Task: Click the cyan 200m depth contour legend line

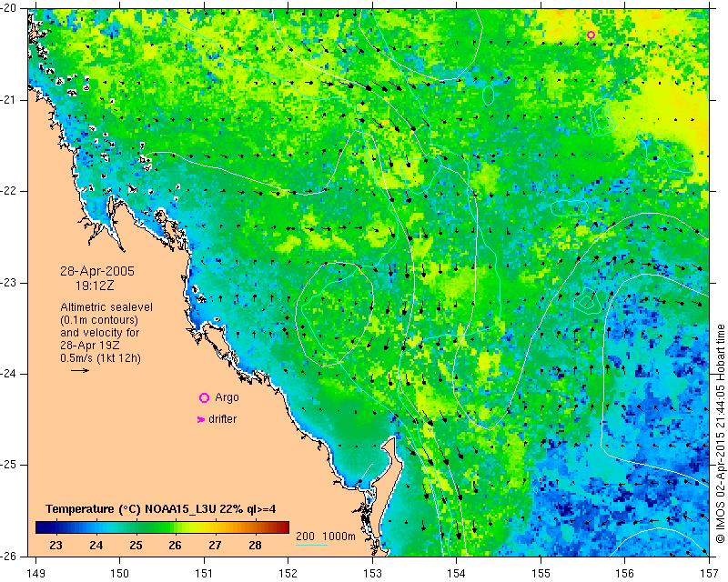Action: pyautogui.click(x=311, y=545)
